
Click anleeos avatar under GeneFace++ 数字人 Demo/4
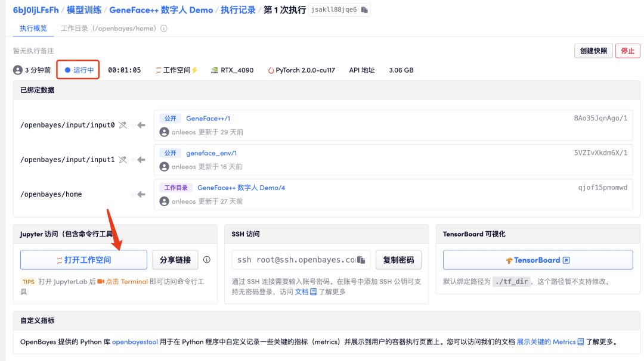165,201
